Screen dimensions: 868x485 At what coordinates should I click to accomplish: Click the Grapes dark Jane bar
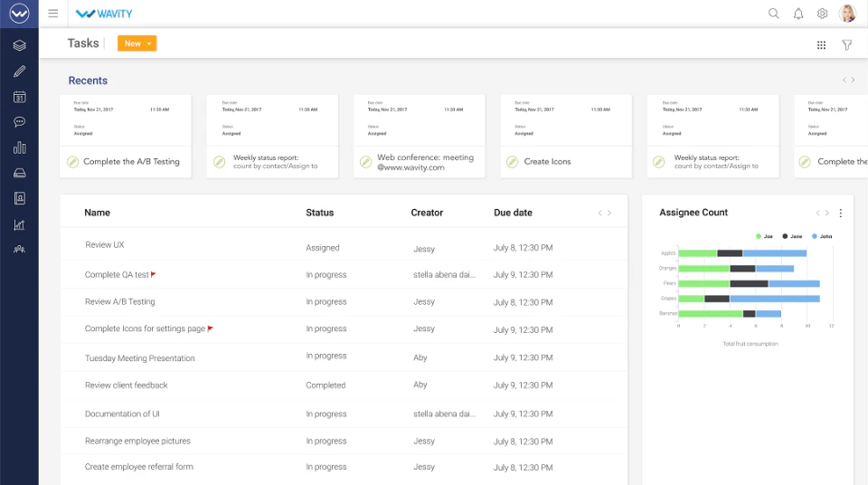pyautogui.click(x=717, y=299)
